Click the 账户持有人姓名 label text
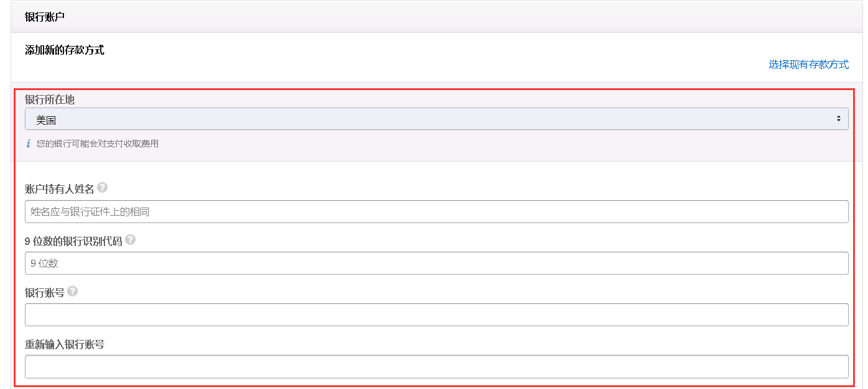The height and width of the screenshot is (389, 868). [60, 189]
